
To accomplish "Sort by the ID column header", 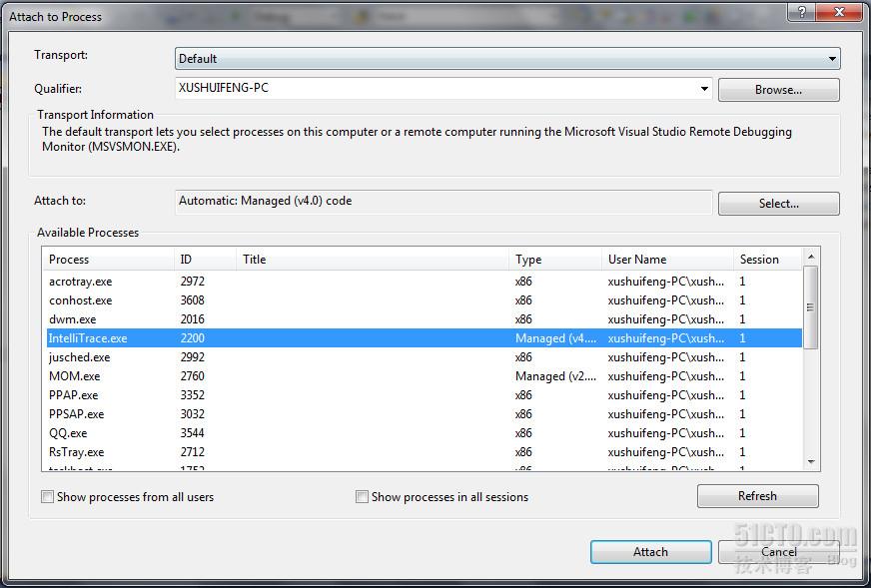I will pyautogui.click(x=205, y=260).
